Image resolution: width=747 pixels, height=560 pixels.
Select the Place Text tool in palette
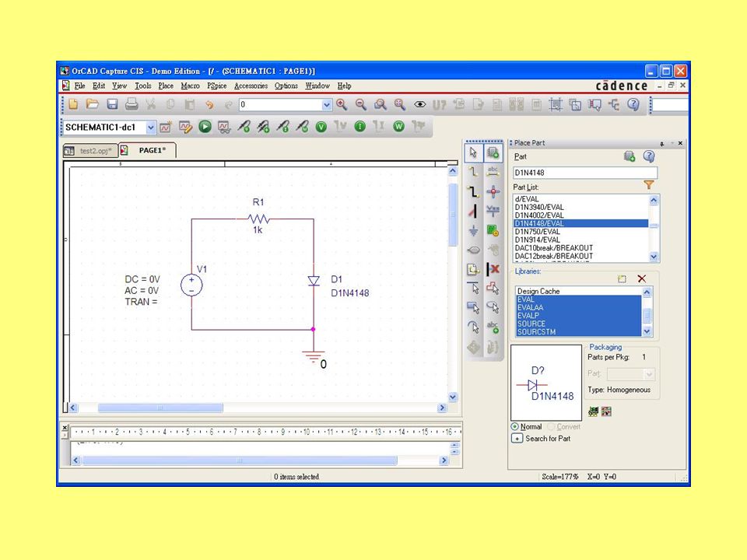point(493,327)
